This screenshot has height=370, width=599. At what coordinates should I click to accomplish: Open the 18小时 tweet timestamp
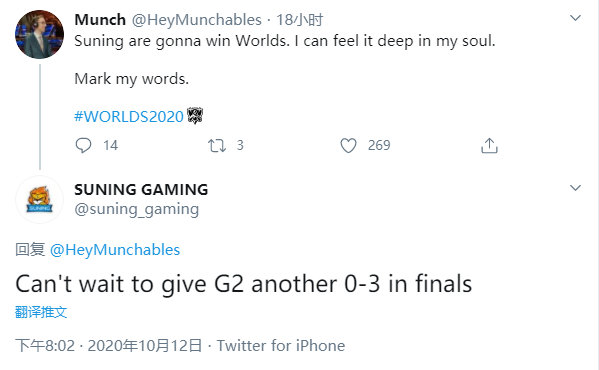tap(300, 19)
